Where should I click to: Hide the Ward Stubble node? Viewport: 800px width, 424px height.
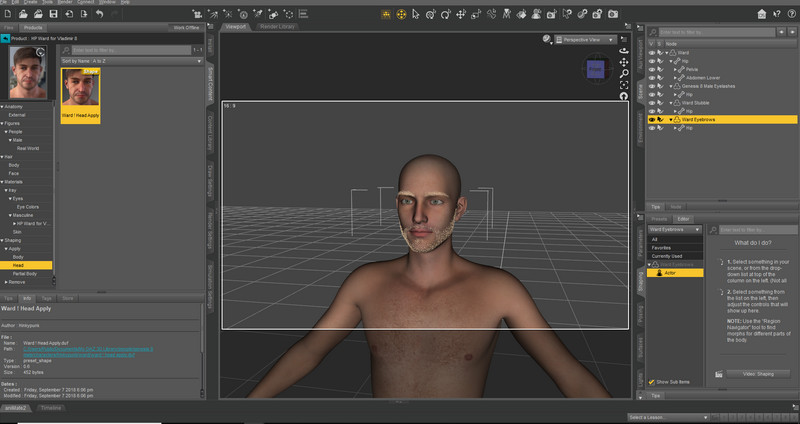(x=652, y=103)
